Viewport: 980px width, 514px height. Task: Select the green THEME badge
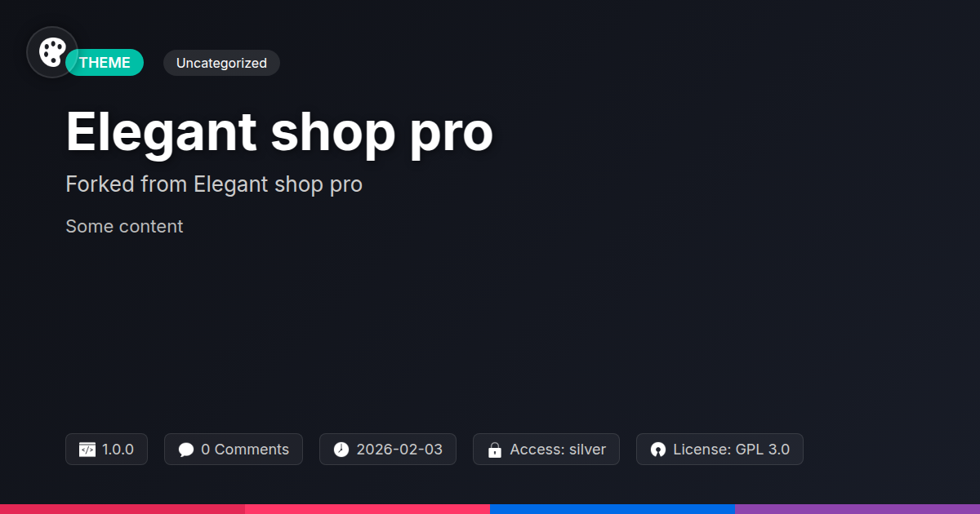click(105, 63)
